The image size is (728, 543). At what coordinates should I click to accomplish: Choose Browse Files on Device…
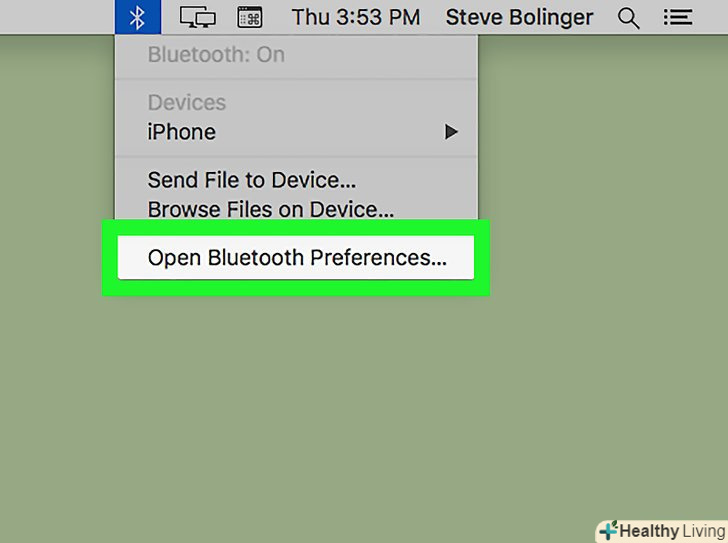[270, 210]
